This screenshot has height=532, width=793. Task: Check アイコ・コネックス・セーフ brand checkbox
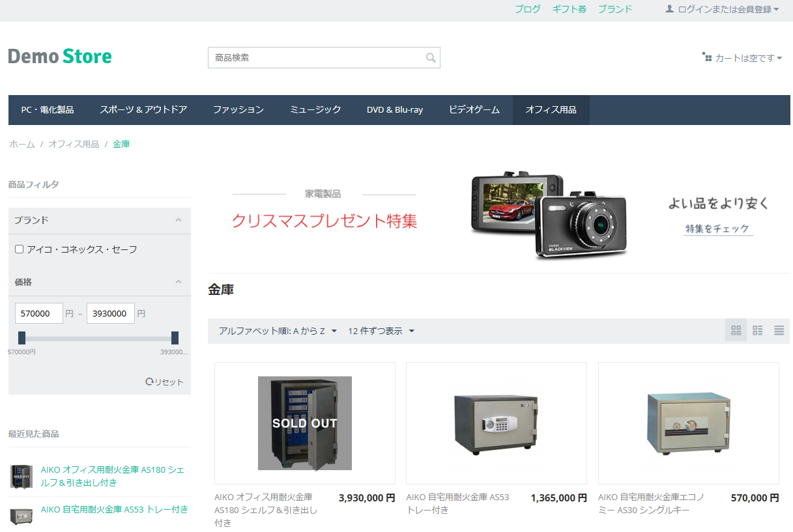coord(20,249)
